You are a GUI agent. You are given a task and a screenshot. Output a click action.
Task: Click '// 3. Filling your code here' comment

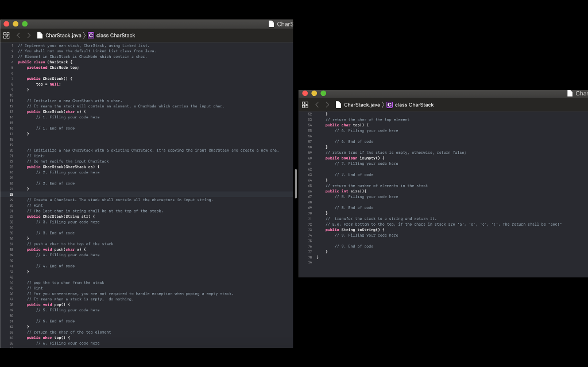[68, 222]
